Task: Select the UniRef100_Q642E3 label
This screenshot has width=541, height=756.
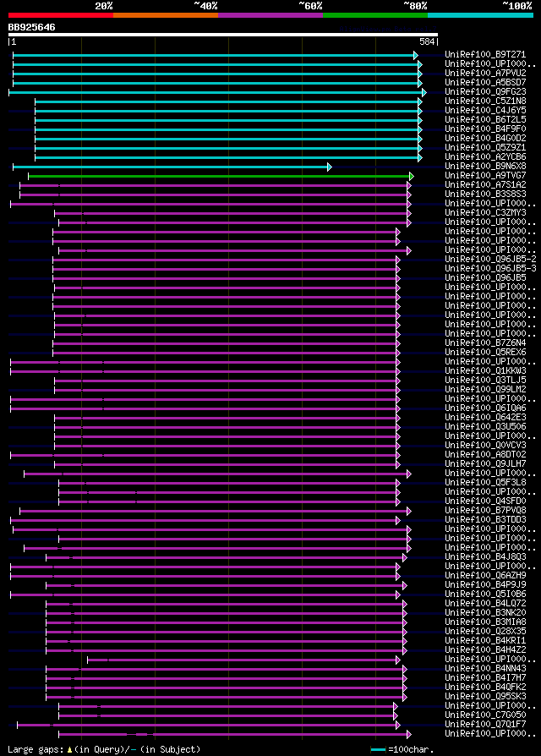Action: (x=485, y=417)
